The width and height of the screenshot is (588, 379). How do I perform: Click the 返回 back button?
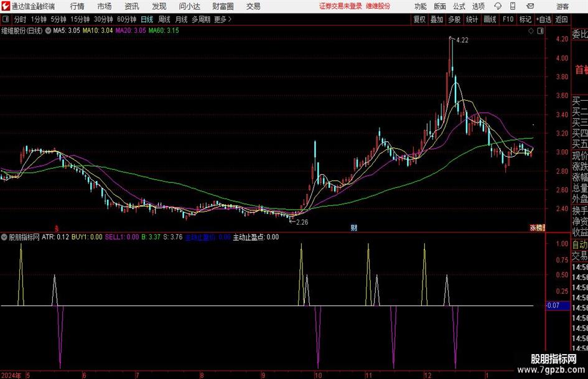click(562, 19)
